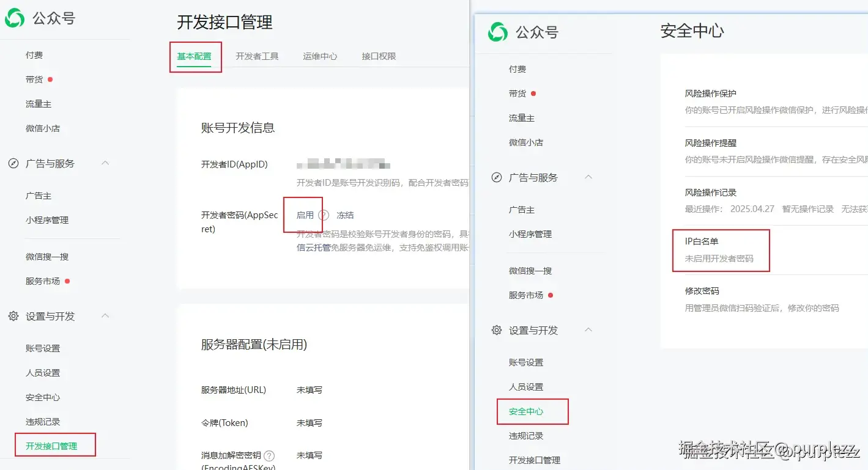The height and width of the screenshot is (470, 868).
Task: Open 微信搜一搜 in right window sidebar
Action: click(530, 271)
